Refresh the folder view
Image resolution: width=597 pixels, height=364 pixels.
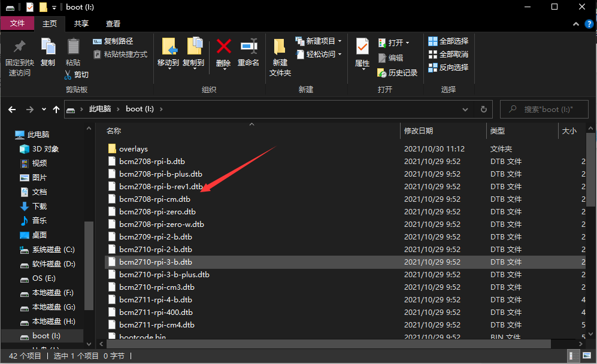tap(483, 109)
